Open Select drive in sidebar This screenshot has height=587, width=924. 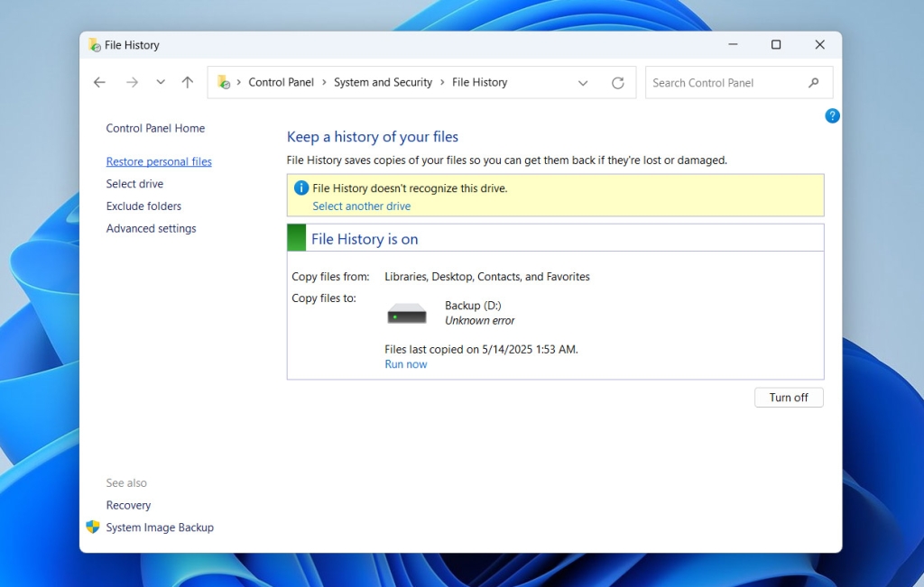pyautogui.click(x=134, y=184)
